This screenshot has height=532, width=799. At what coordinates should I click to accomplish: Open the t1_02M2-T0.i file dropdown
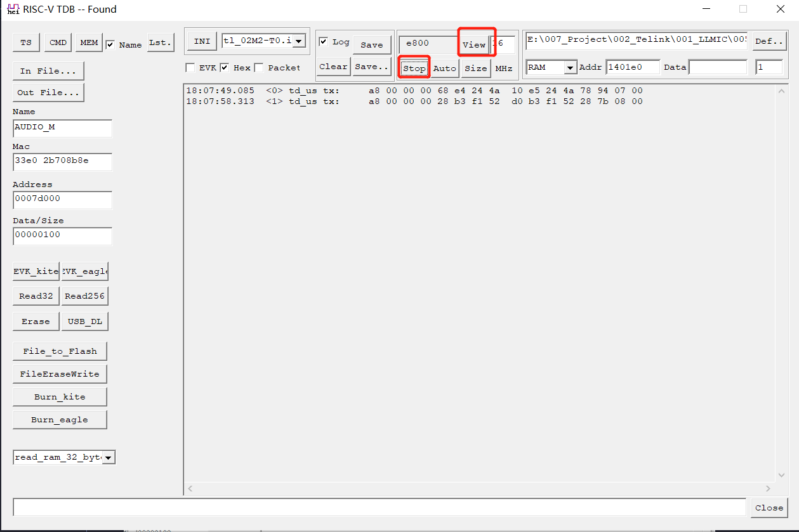298,41
